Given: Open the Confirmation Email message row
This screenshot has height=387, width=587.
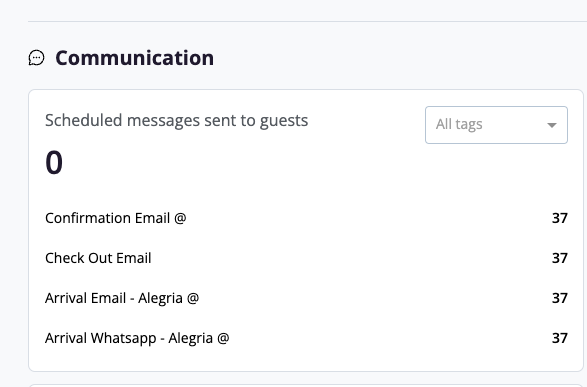Looking at the screenshot, I should (x=306, y=218).
